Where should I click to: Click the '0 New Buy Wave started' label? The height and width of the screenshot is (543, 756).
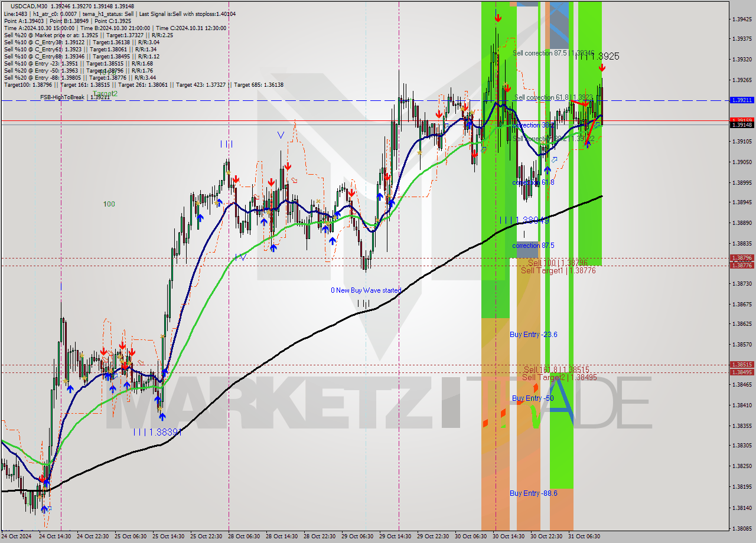coord(366,290)
